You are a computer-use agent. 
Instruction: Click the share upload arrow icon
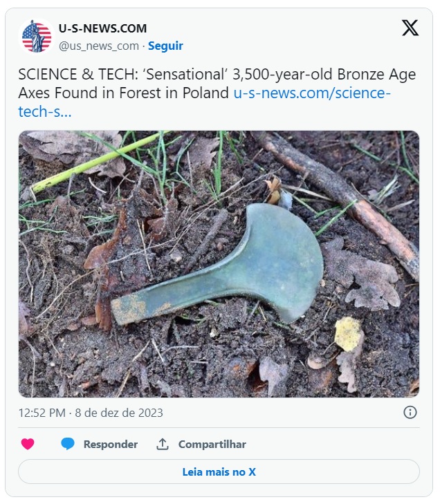point(163,444)
